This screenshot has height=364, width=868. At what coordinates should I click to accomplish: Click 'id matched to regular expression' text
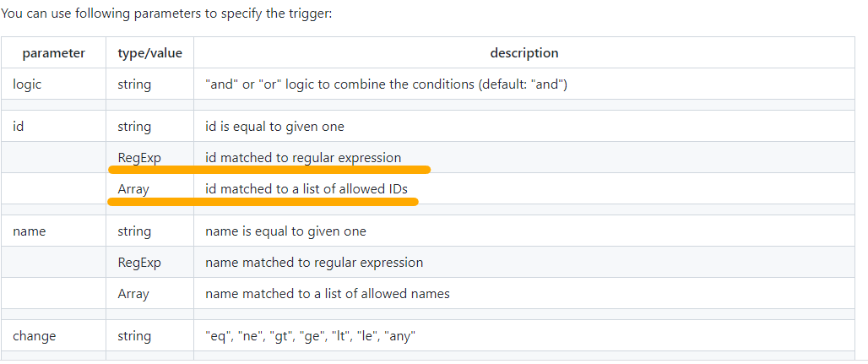pyautogui.click(x=303, y=158)
